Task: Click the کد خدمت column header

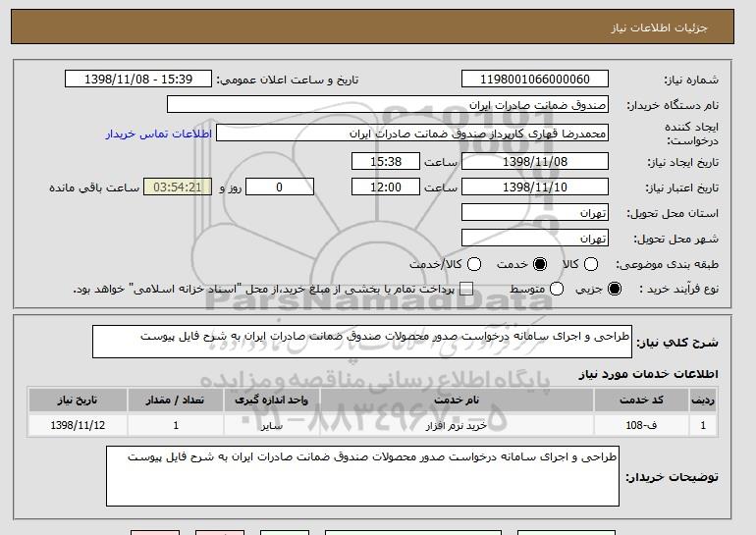Action: (641, 401)
